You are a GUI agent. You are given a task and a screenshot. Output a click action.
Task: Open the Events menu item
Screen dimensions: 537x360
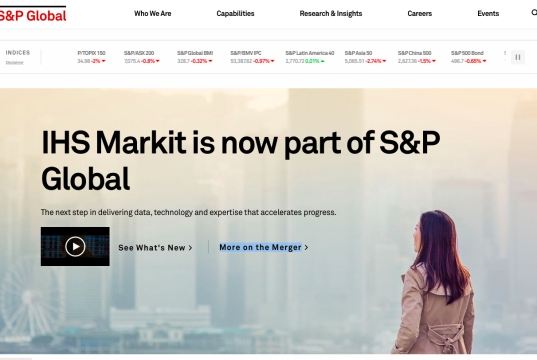[488, 14]
